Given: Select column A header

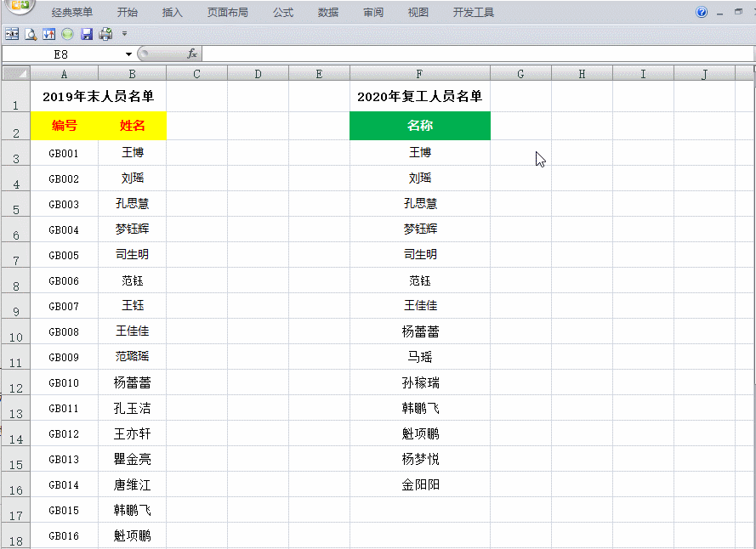Looking at the screenshot, I should click(64, 74).
